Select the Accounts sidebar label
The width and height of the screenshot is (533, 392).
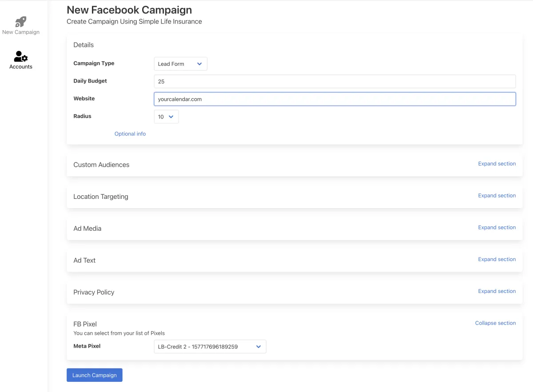click(x=21, y=67)
